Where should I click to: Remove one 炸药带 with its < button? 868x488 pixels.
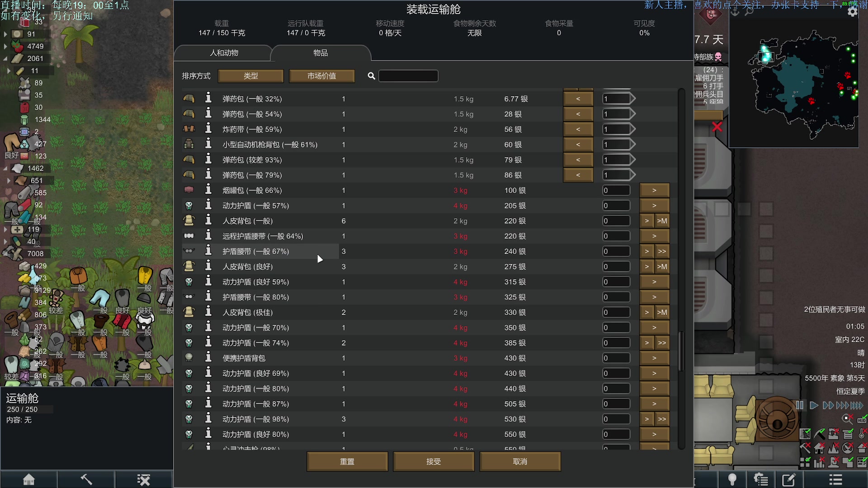[x=578, y=129]
